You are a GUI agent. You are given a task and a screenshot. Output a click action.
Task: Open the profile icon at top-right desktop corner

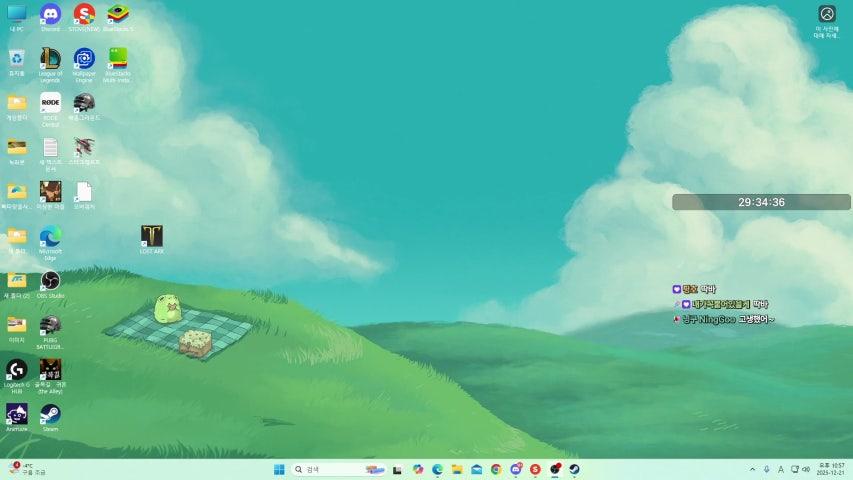point(826,22)
